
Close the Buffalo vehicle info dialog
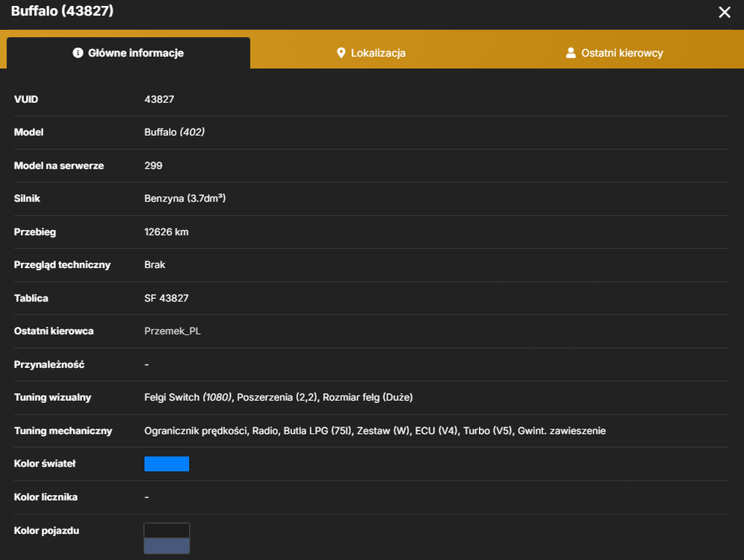(x=724, y=13)
